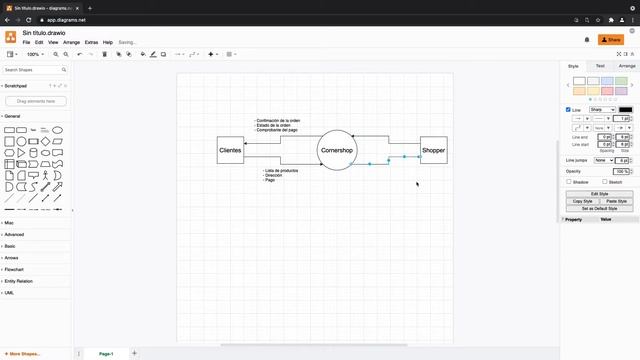Open the Sharp line style dropdown
This screenshot has height=360, width=640.
602,110
